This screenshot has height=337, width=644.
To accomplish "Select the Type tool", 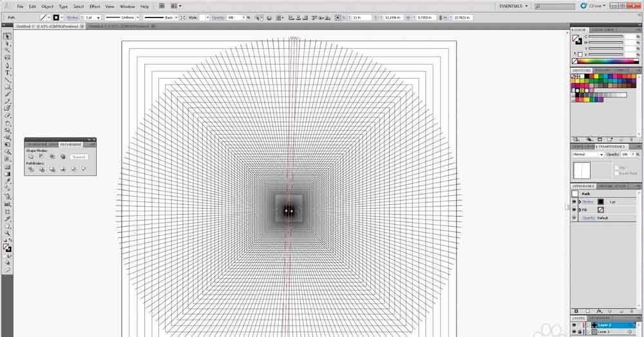I will (7, 73).
